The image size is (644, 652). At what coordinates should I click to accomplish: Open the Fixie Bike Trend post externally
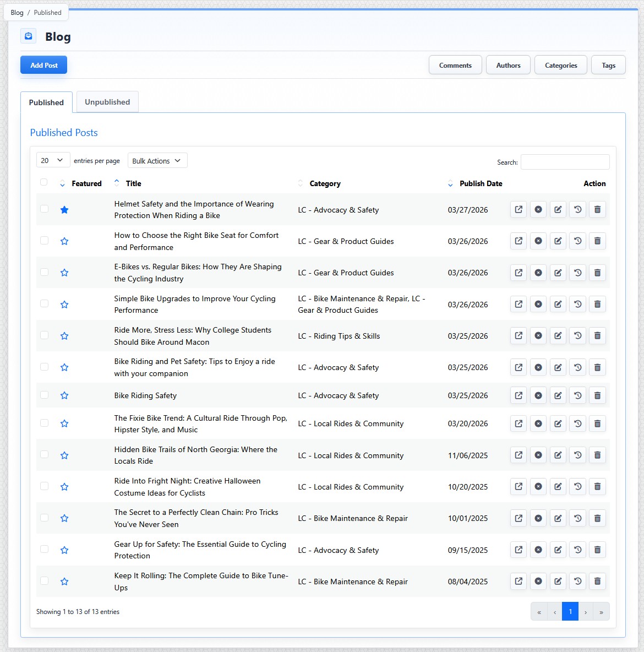point(519,423)
